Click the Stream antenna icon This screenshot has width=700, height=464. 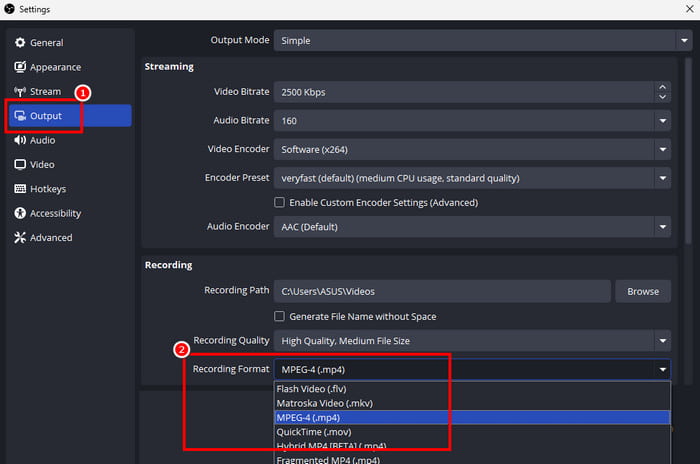[x=20, y=92]
